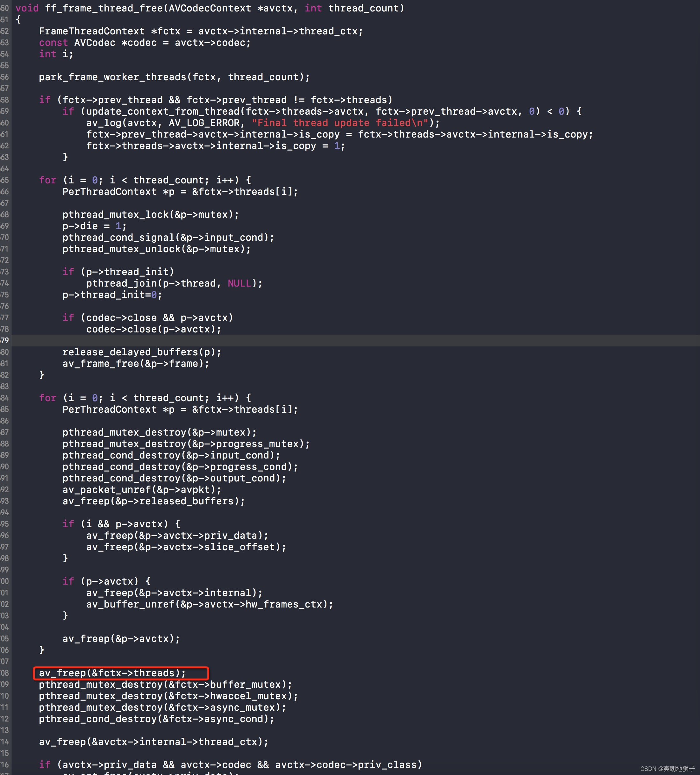700x775 pixels.
Task: Click pthread_cond_destroy(&p->output_cond) line
Action: click(x=174, y=478)
